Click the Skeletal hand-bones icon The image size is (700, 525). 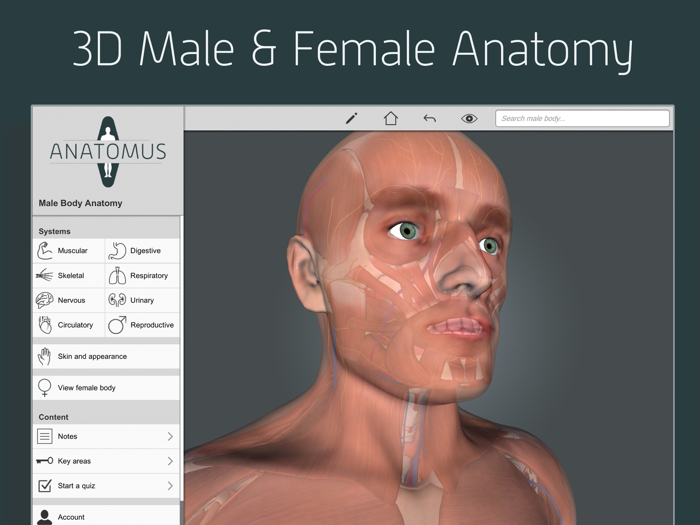[44, 275]
